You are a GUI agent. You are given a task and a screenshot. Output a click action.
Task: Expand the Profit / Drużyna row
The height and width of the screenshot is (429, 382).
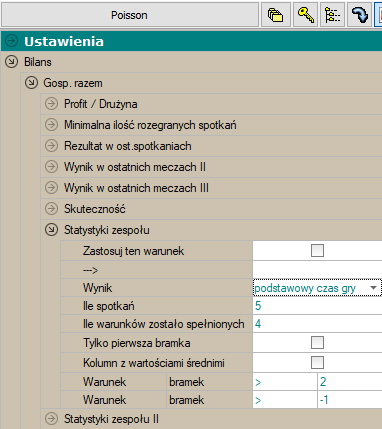pos(51,104)
